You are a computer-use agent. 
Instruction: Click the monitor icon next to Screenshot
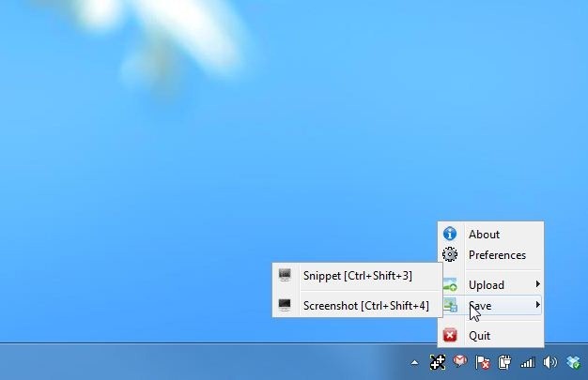285,305
